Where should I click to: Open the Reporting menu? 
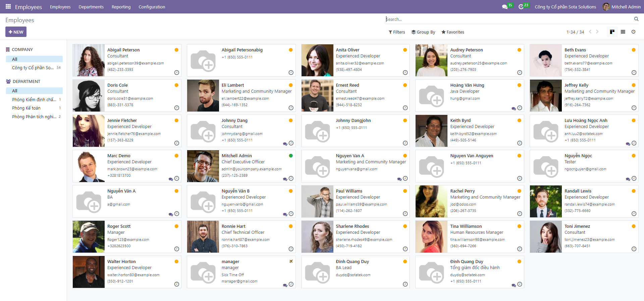pos(121,7)
